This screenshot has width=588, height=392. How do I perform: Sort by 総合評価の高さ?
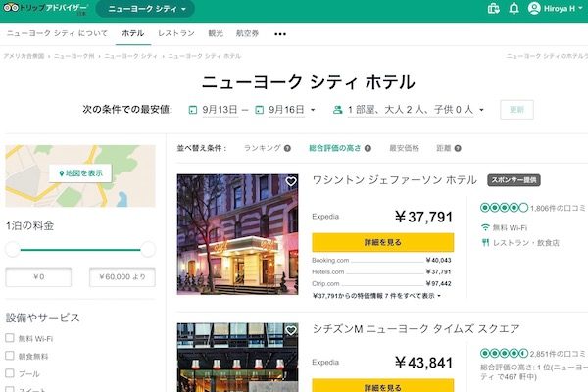point(335,148)
